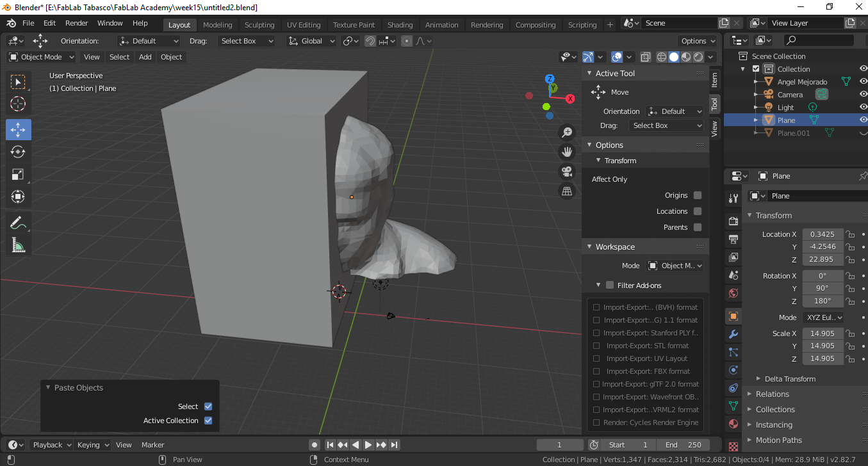Open the Render menu
Viewport: 868px width, 466px height.
pyautogui.click(x=77, y=23)
